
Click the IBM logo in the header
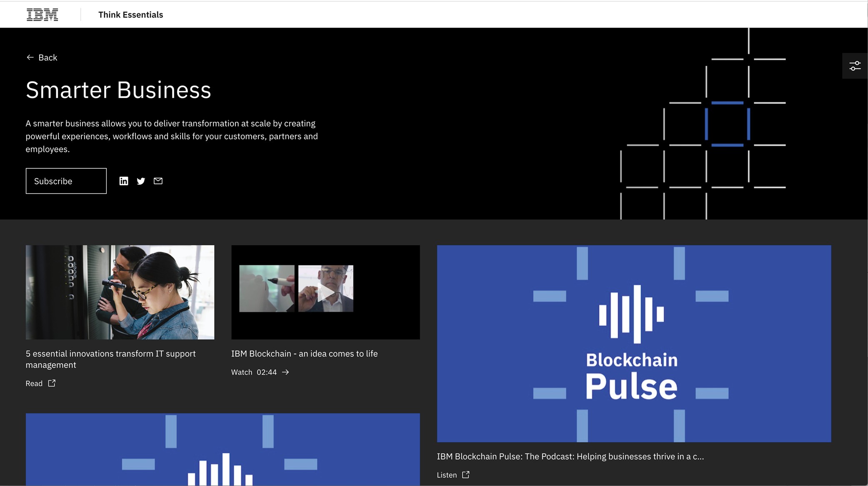[x=42, y=15]
